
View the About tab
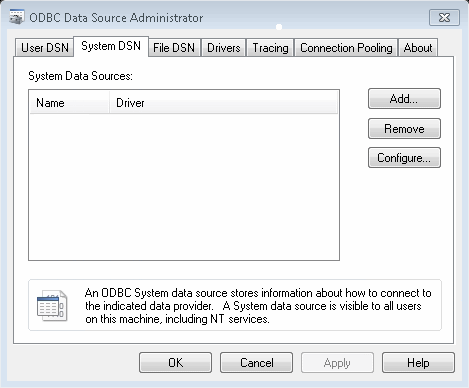coord(418,48)
